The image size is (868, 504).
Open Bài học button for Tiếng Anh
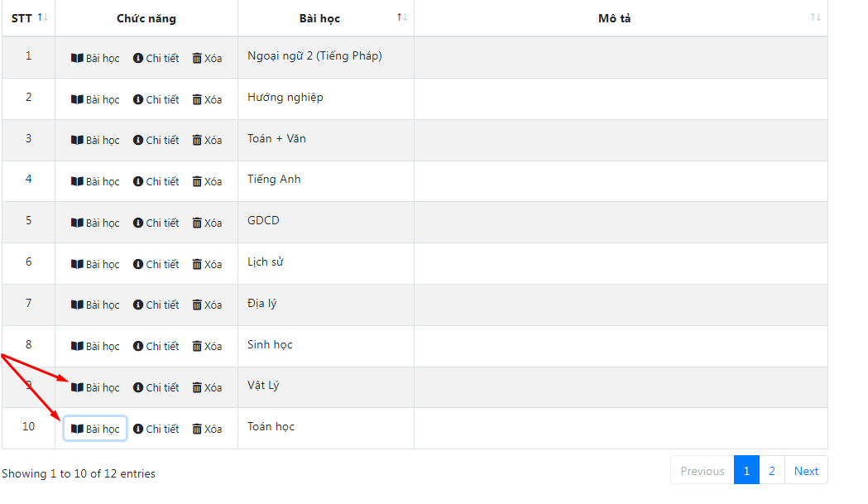pos(95,182)
